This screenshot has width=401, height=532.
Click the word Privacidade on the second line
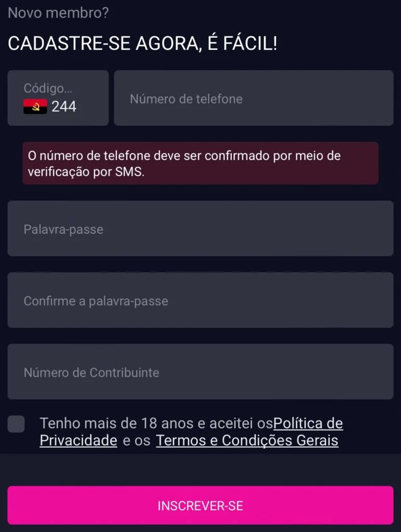click(78, 441)
